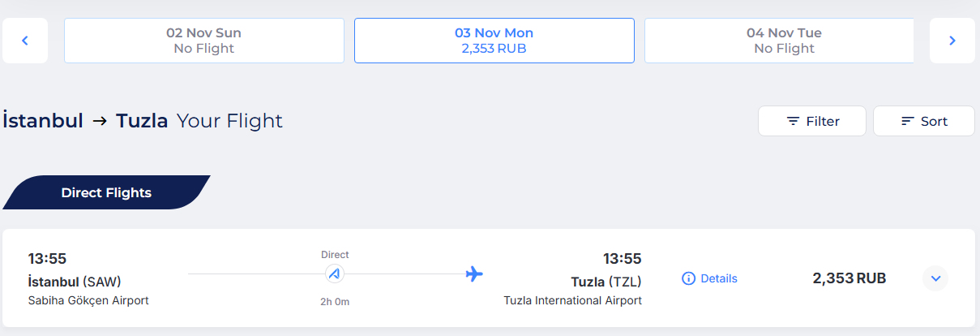The width and height of the screenshot is (980, 336).
Task: Click the sort lines icon
Action: [908, 121]
